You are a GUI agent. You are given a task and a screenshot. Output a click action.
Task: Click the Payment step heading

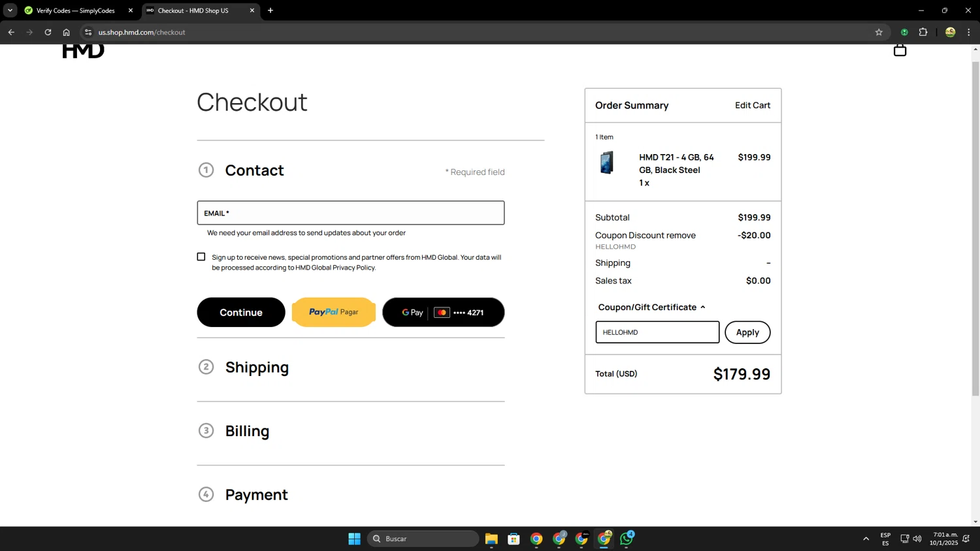click(256, 494)
